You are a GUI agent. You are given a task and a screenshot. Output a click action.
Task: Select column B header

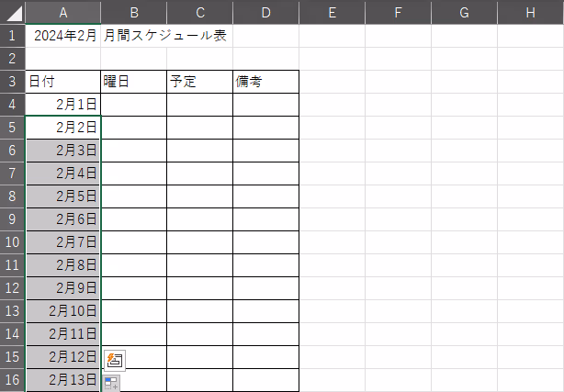tap(134, 12)
